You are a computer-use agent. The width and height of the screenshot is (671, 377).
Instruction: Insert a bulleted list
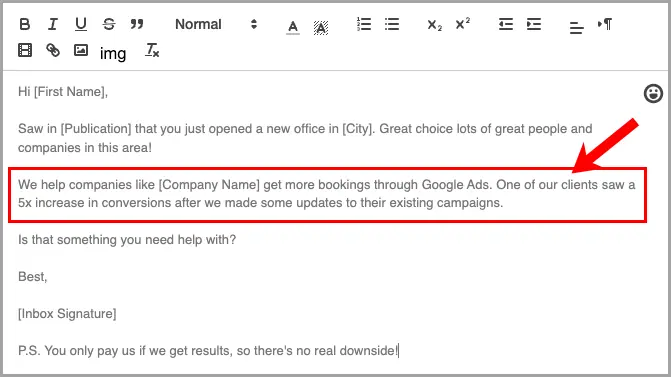pos(392,24)
